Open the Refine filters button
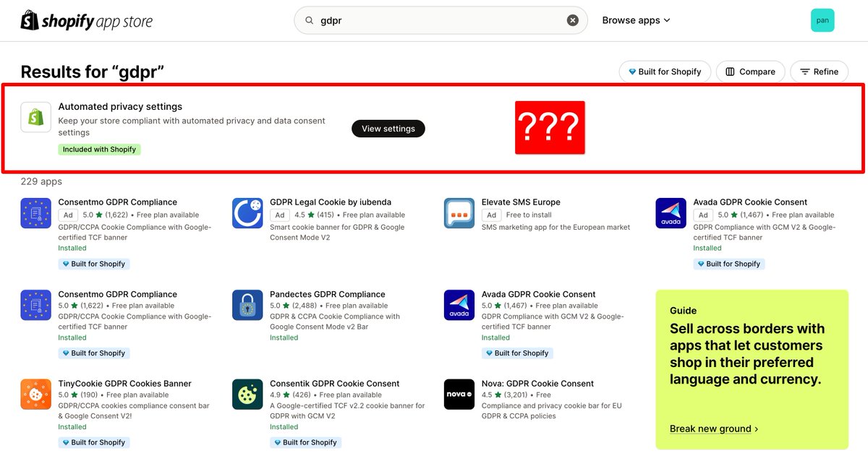 tap(820, 72)
